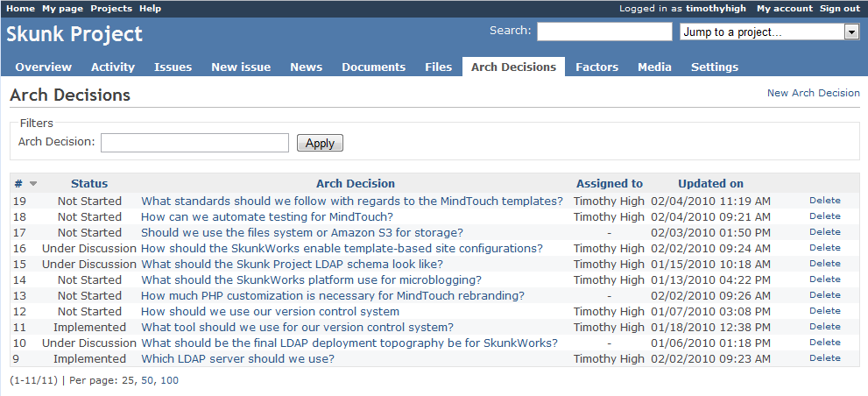Sort the table by # column header
The width and height of the screenshot is (868, 396).
click(x=18, y=183)
